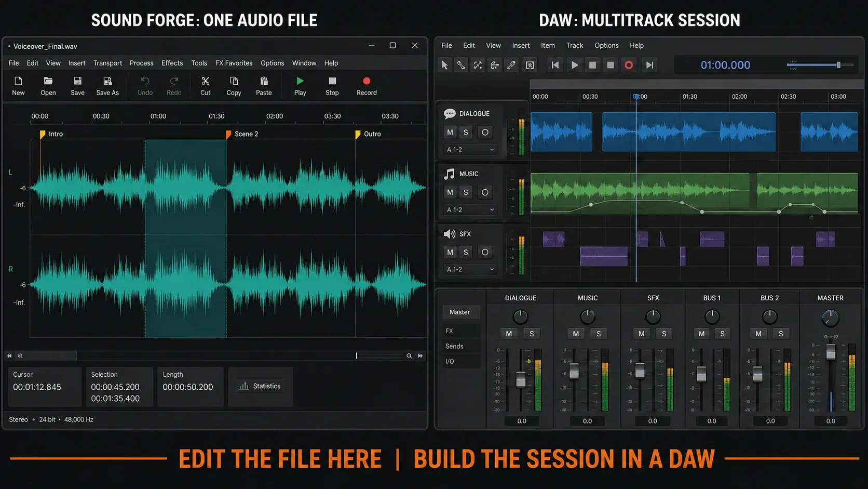This screenshot has width=868, height=489.
Task: Solo the MUSIC track in track list
Action: click(466, 192)
